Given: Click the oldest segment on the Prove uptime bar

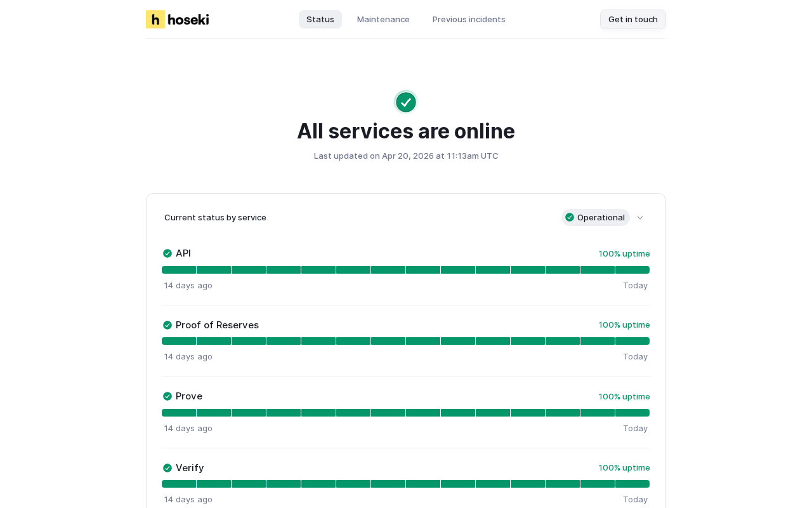Looking at the screenshot, I should click(x=179, y=413).
